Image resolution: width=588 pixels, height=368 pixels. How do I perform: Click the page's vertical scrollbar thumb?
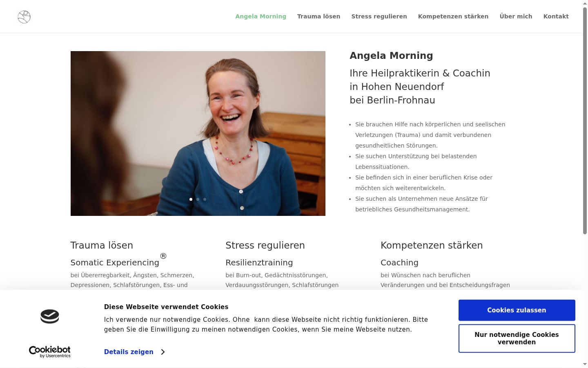click(585, 121)
